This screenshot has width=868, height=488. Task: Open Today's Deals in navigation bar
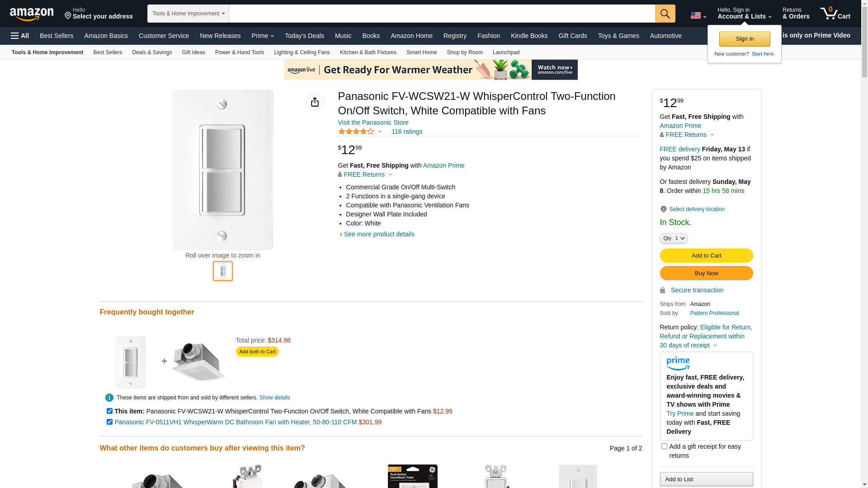click(304, 36)
